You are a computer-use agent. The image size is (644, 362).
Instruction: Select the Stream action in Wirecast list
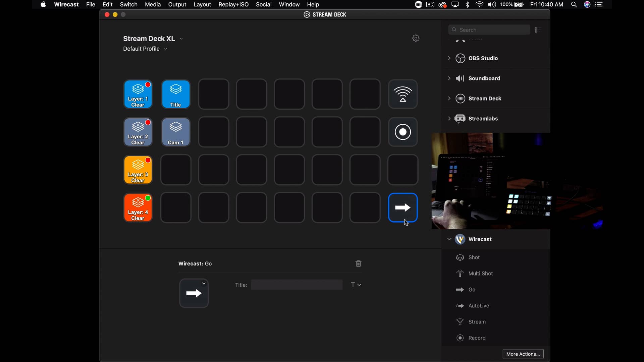click(x=477, y=321)
